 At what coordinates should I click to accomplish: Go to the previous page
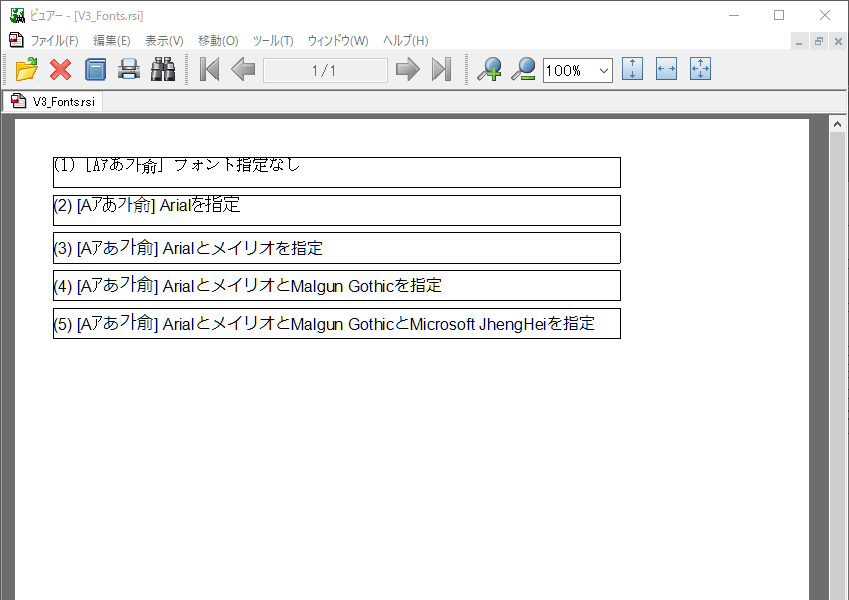[243, 69]
